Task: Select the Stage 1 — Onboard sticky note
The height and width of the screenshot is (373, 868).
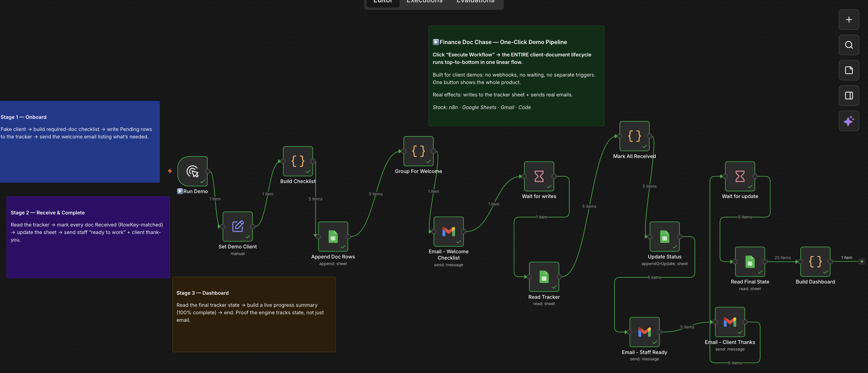Action: coord(80,142)
